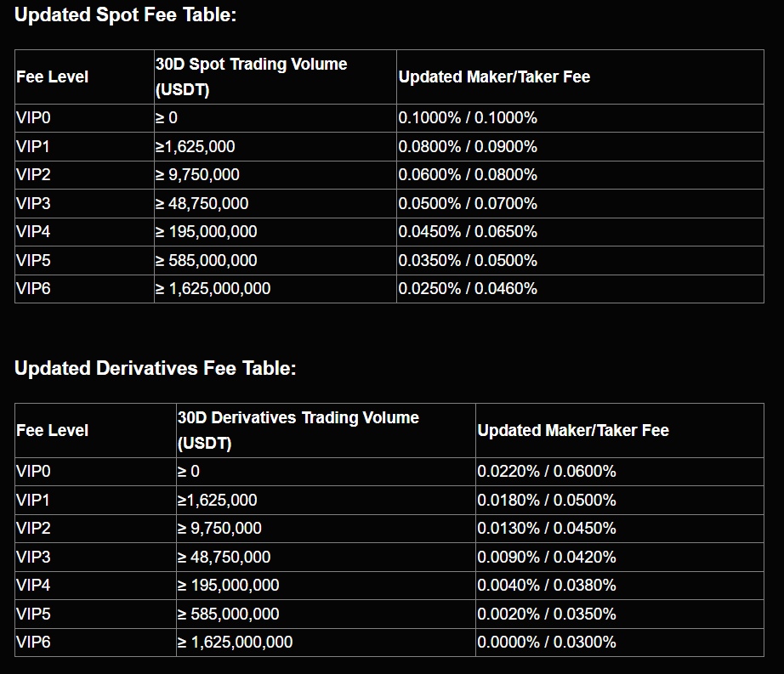The height and width of the screenshot is (674, 784).
Task: Select the 0.0450% / 0.0650% fee cell
Action: (468, 231)
